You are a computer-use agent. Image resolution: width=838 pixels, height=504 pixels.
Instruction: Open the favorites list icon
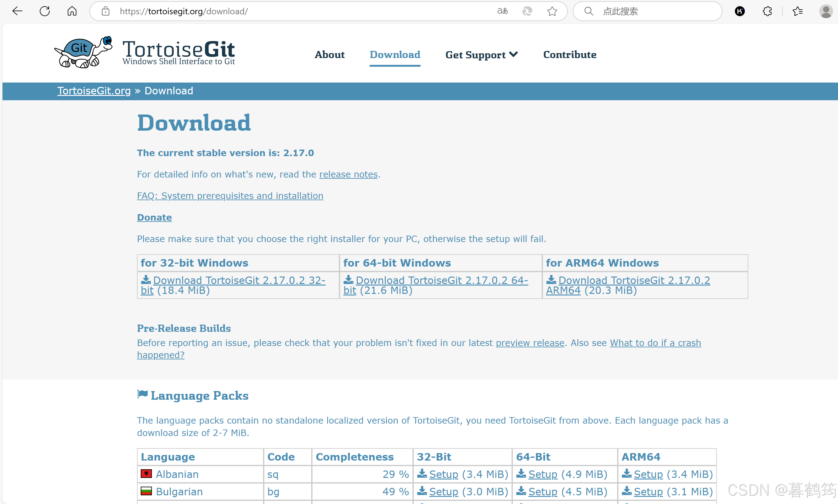797,11
